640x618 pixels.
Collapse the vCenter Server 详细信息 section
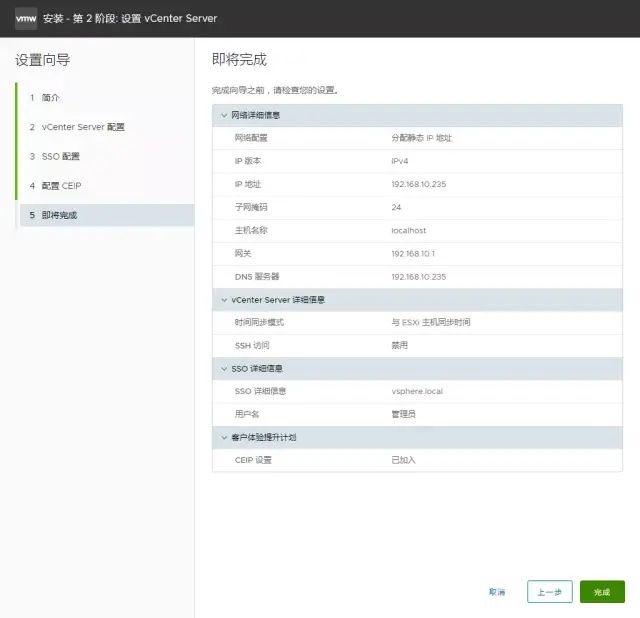(x=417, y=300)
